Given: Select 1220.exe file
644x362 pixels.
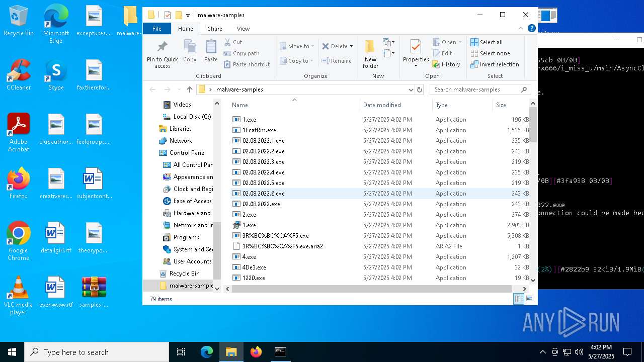Looking at the screenshot, I should [x=380, y=278].
